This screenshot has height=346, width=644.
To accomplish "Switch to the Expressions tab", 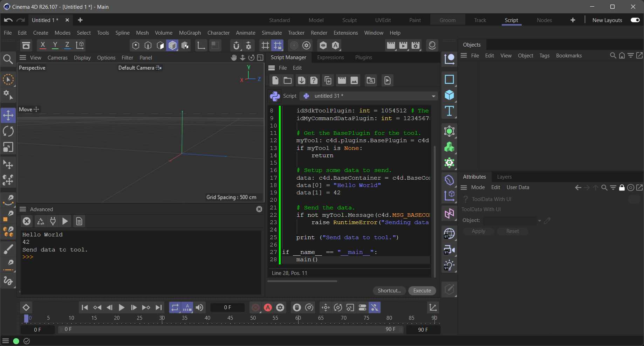I will (x=330, y=57).
